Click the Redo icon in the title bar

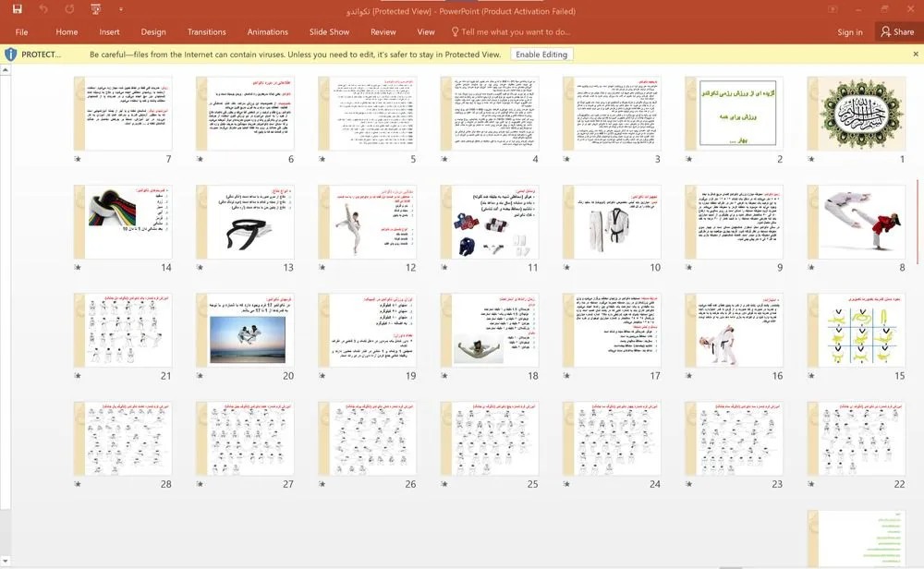pos(69,9)
